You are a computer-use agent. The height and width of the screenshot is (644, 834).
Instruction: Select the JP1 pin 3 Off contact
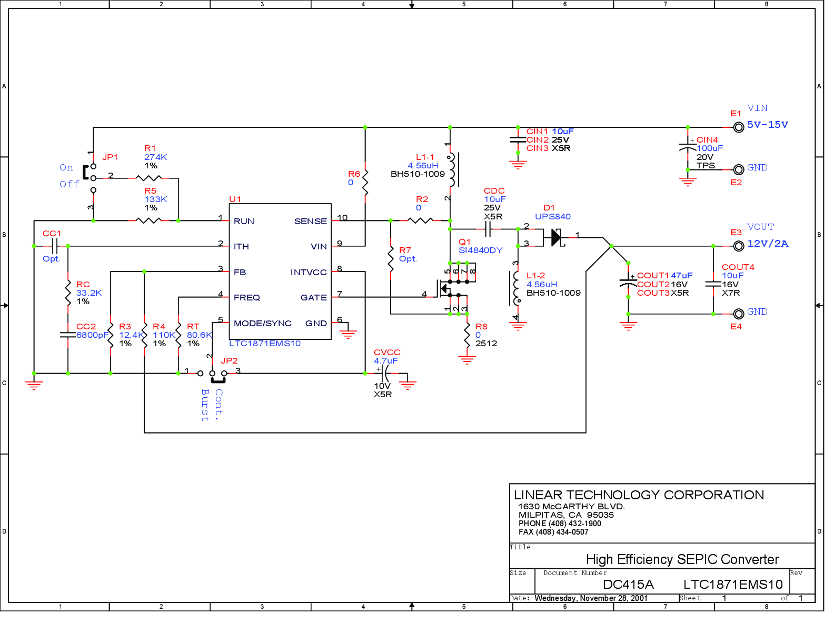tap(93, 190)
